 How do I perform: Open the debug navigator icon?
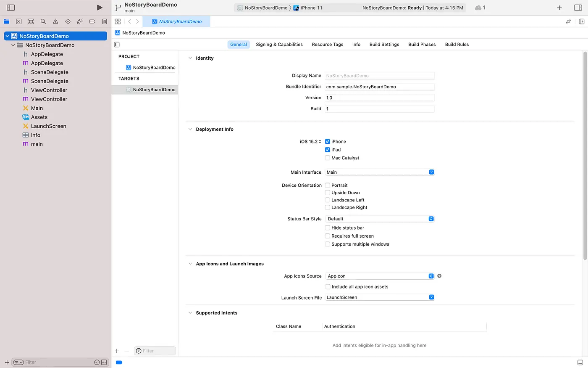click(80, 21)
